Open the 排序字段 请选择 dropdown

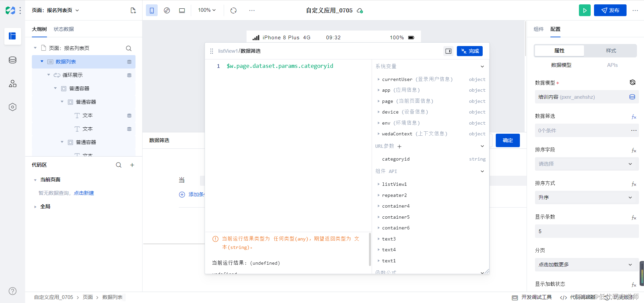[587, 164]
